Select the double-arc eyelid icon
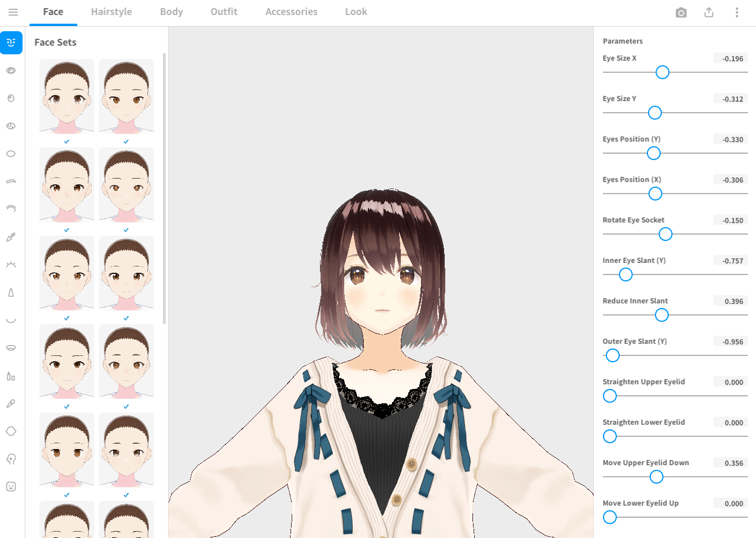 [x=11, y=209]
